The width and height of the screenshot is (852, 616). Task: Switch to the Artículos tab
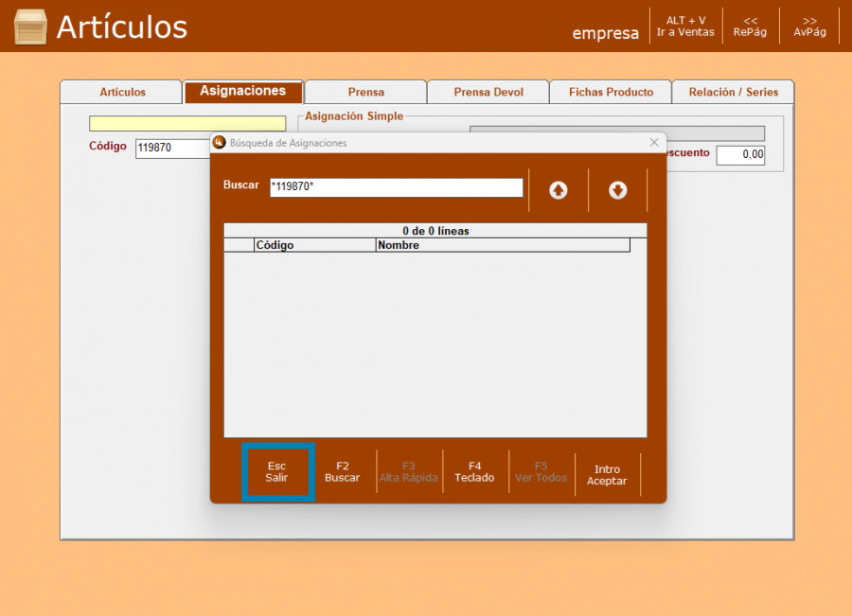click(x=122, y=92)
